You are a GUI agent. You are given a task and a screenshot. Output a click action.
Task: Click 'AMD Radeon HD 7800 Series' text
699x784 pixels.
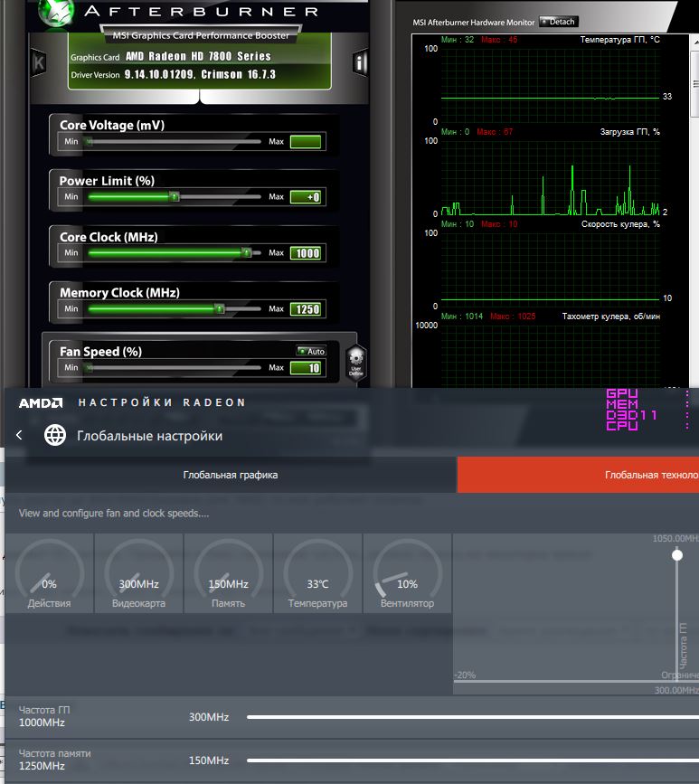[x=198, y=56]
